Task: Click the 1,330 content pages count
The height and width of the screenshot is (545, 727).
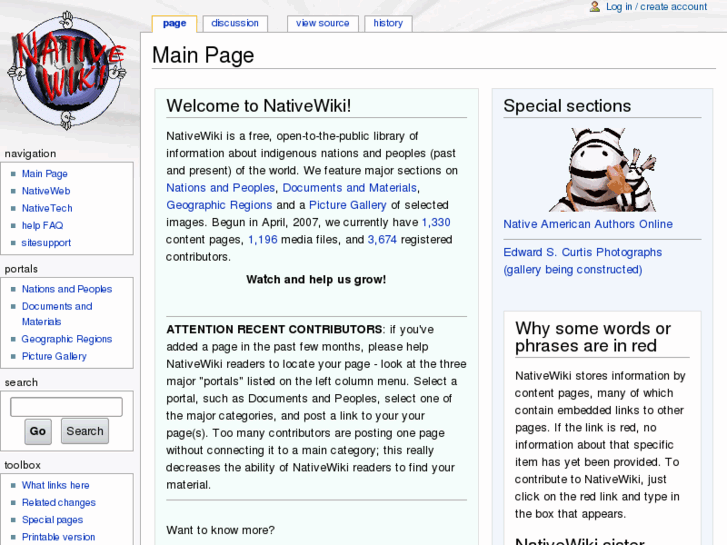Action: [x=436, y=222]
